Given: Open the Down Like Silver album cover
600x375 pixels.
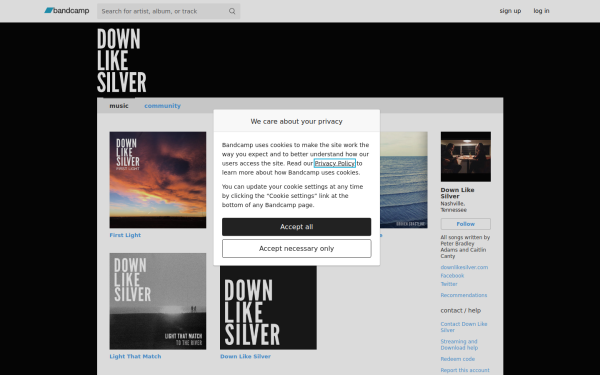Looking at the screenshot, I should tap(268, 308).
